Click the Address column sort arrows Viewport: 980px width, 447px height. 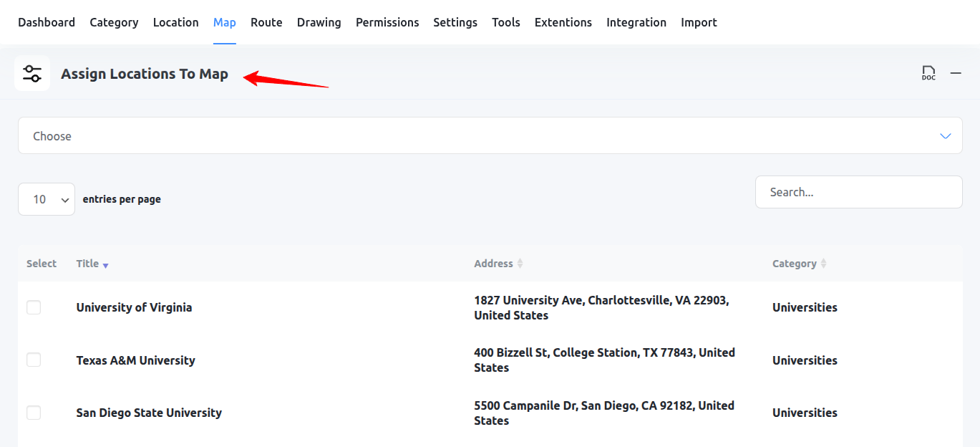coord(520,264)
